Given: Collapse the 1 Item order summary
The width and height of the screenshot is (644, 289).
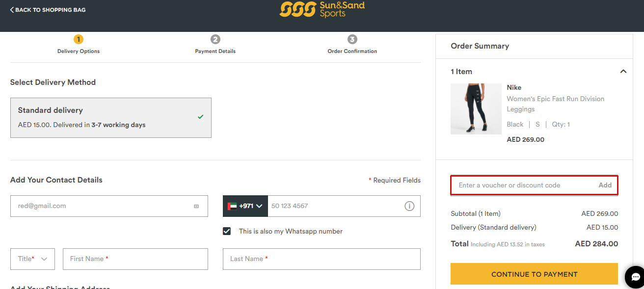Looking at the screenshot, I should point(623,72).
